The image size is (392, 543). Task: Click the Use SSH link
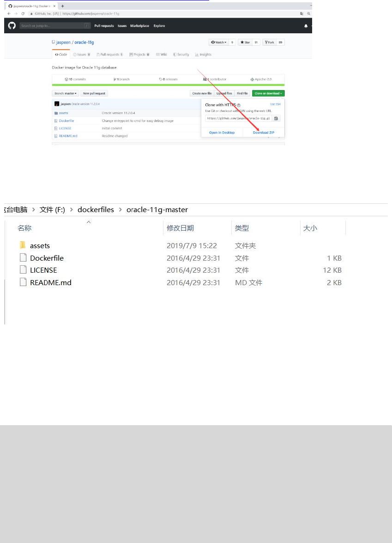coord(275,104)
